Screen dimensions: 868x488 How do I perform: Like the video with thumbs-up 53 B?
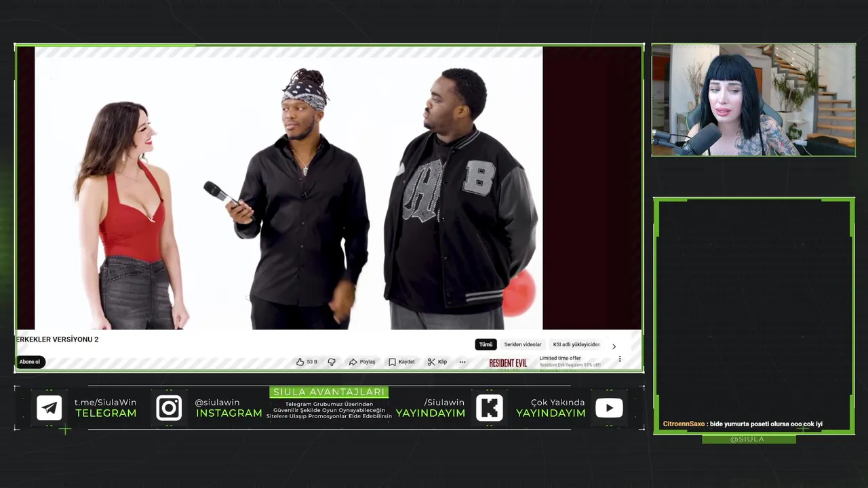(x=307, y=362)
